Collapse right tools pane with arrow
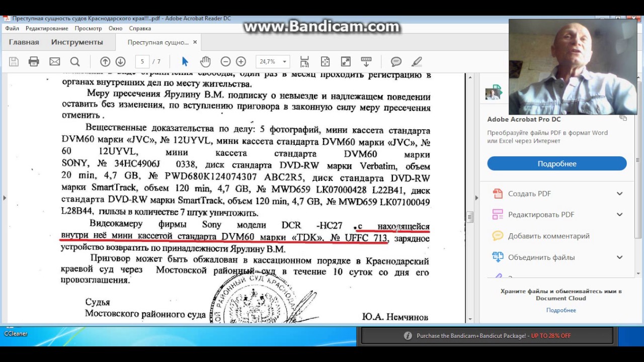Screen dimensions: 644x362 pos(476,198)
